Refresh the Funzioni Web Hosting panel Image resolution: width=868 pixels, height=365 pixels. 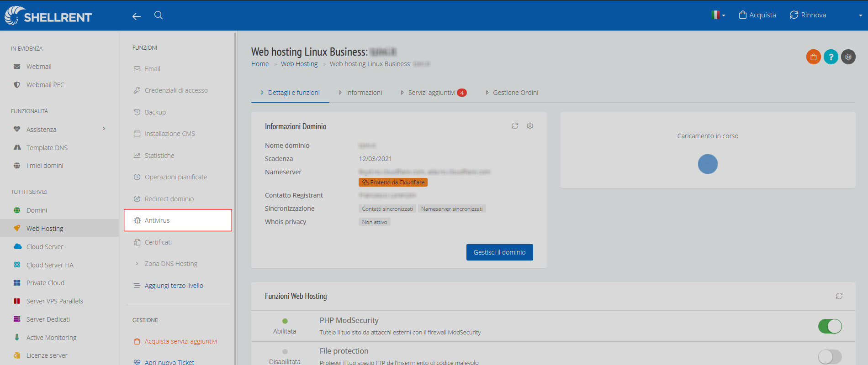click(839, 296)
